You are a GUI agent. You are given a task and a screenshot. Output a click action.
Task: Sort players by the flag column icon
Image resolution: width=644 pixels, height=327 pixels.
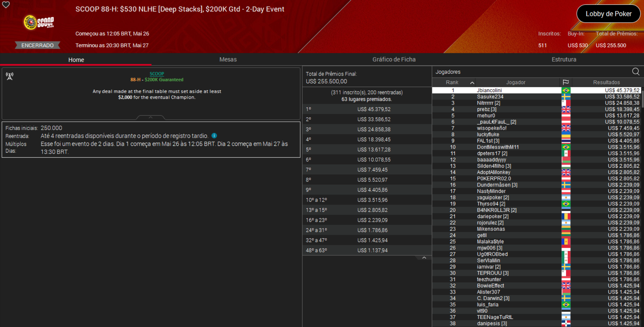566,82
